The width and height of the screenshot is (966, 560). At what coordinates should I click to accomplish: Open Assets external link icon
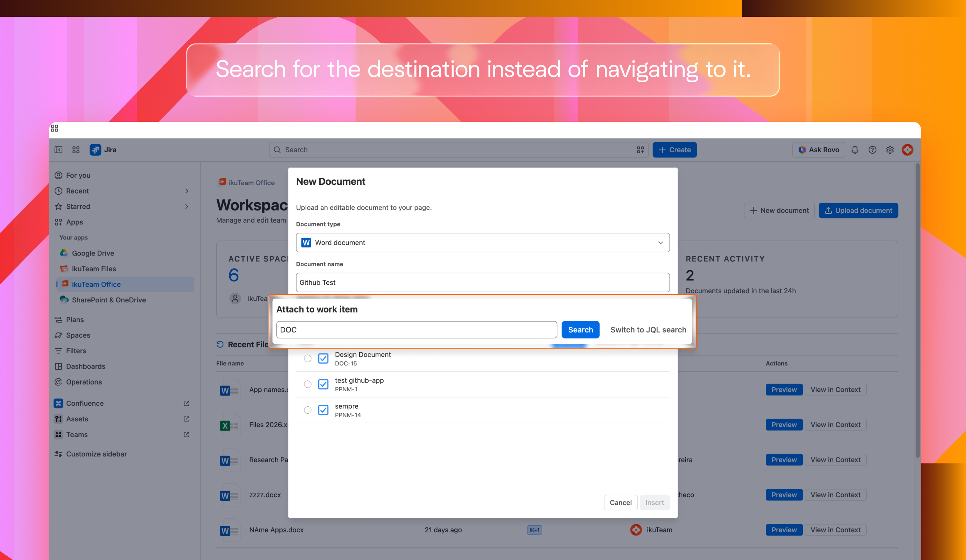point(186,419)
